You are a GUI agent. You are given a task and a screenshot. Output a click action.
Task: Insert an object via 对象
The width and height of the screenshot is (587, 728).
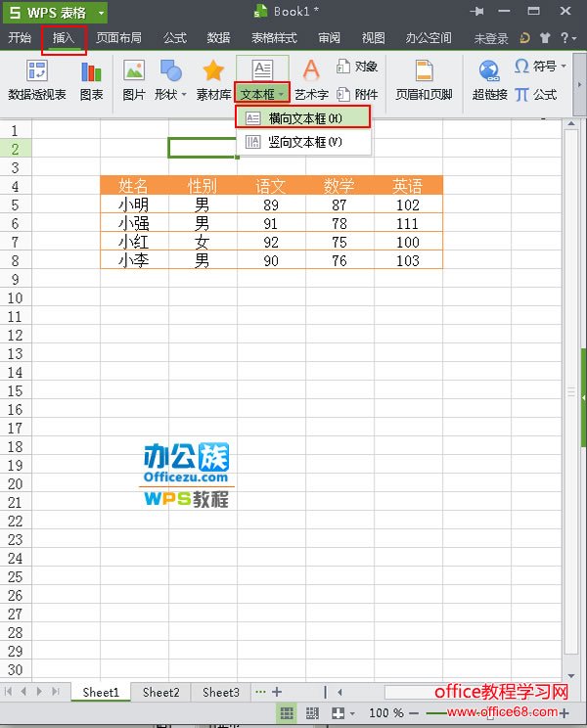(356, 67)
